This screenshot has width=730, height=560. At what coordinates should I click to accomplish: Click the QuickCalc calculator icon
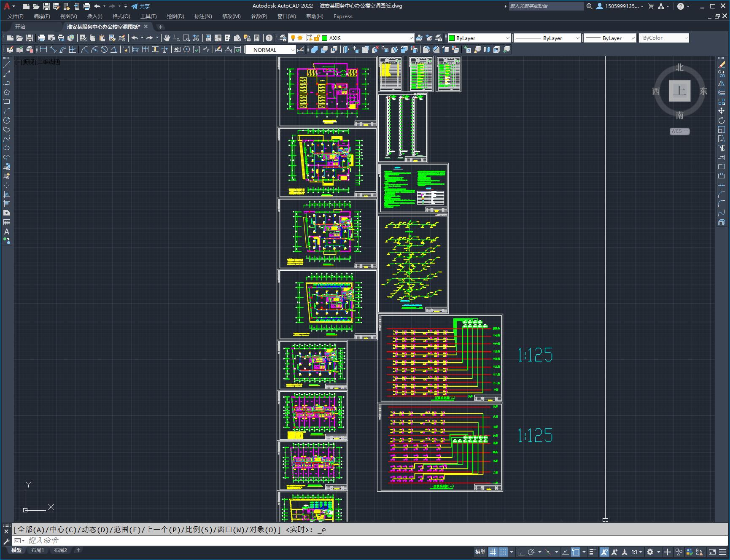click(x=257, y=38)
